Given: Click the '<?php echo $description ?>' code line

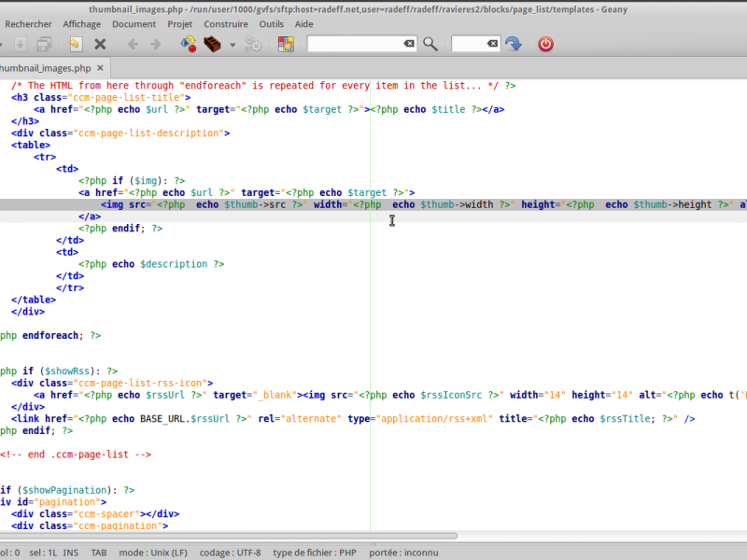Looking at the screenshot, I should click(x=151, y=264).
